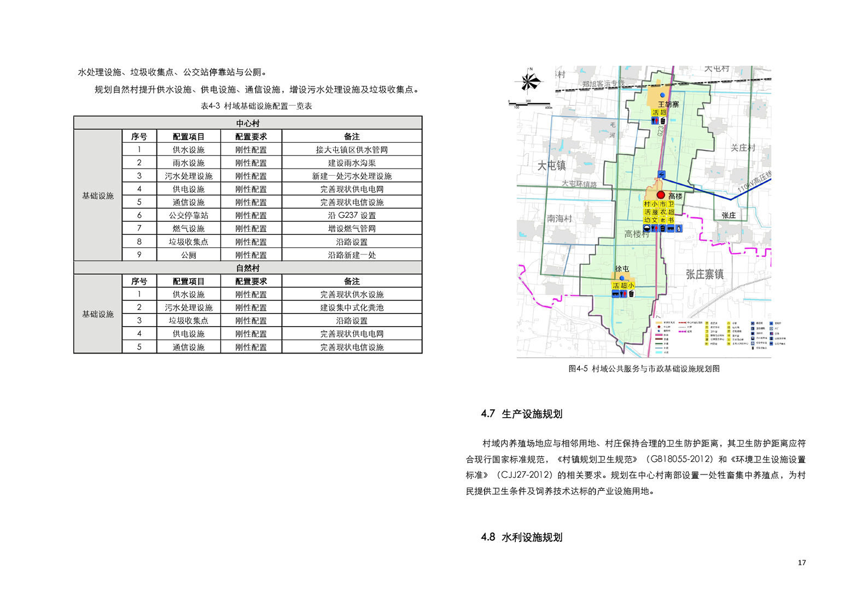Click the page number 17
868x614 pixels.
801,563
